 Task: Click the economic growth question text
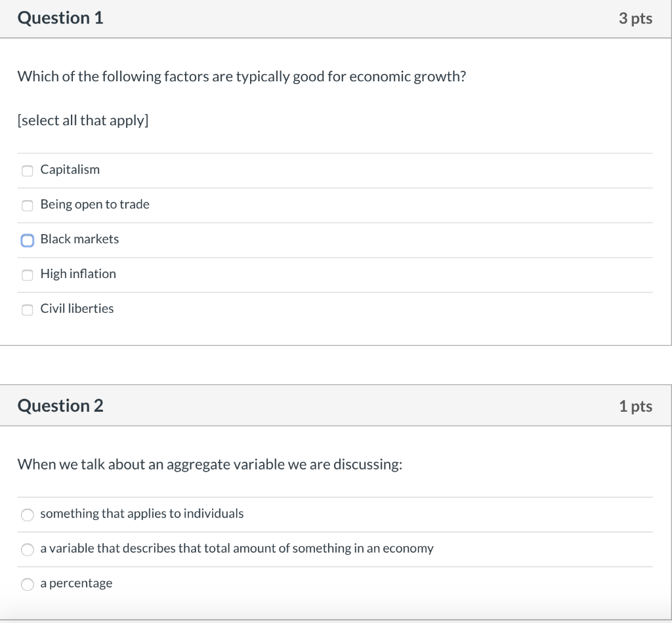pyautogui.click(x=241, y=76)
